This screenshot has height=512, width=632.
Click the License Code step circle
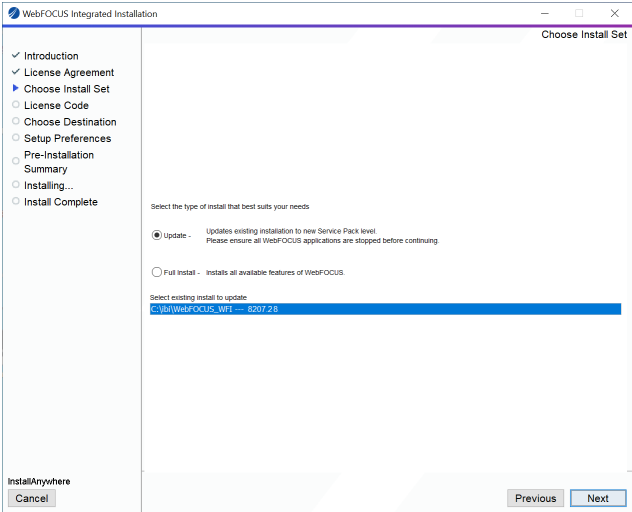coord(16,104)
